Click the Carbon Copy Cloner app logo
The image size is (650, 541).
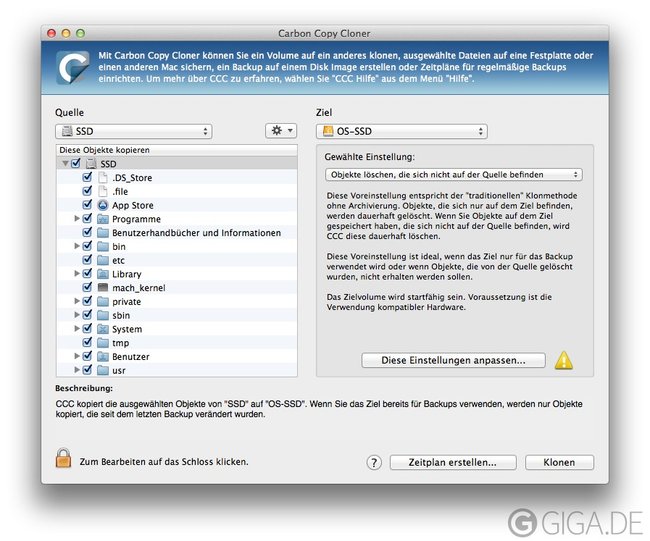coord(73,67)
